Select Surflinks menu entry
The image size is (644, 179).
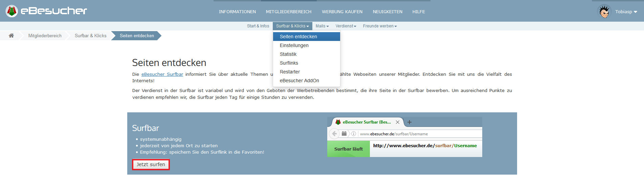[307, 63]
